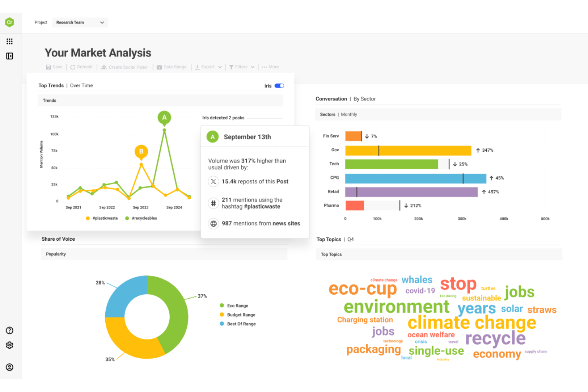Click the Cr logo in the top corner
The width and height of the screenshot is (588, 392).
click(10, 22)
